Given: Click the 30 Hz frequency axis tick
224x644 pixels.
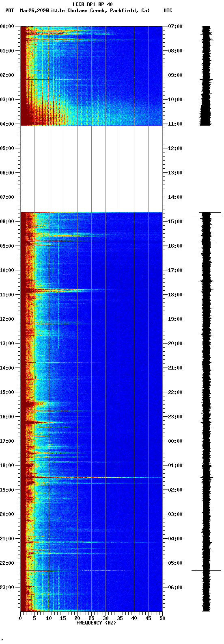Looking at the screenshot, I should [106, 618].
